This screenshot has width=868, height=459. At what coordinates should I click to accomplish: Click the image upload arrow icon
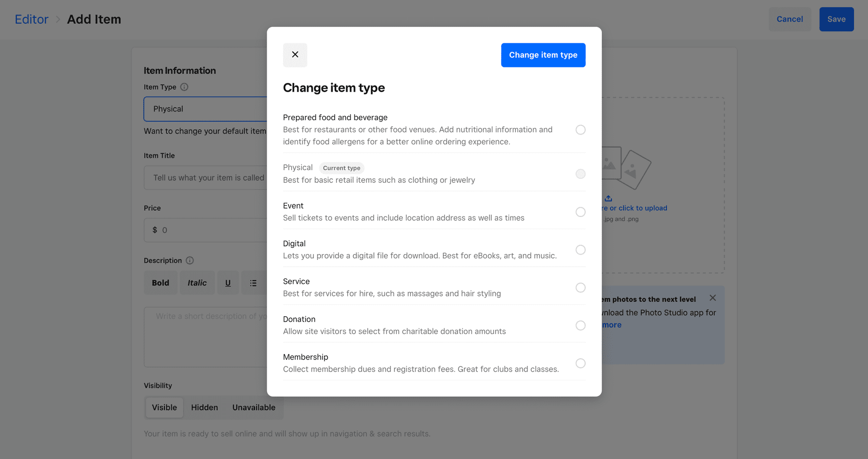609,199
